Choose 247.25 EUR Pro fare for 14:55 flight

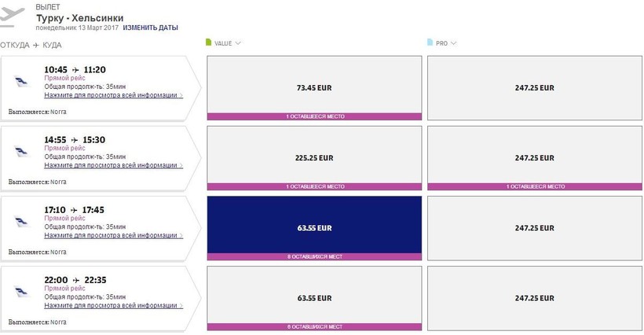(535, 157)
